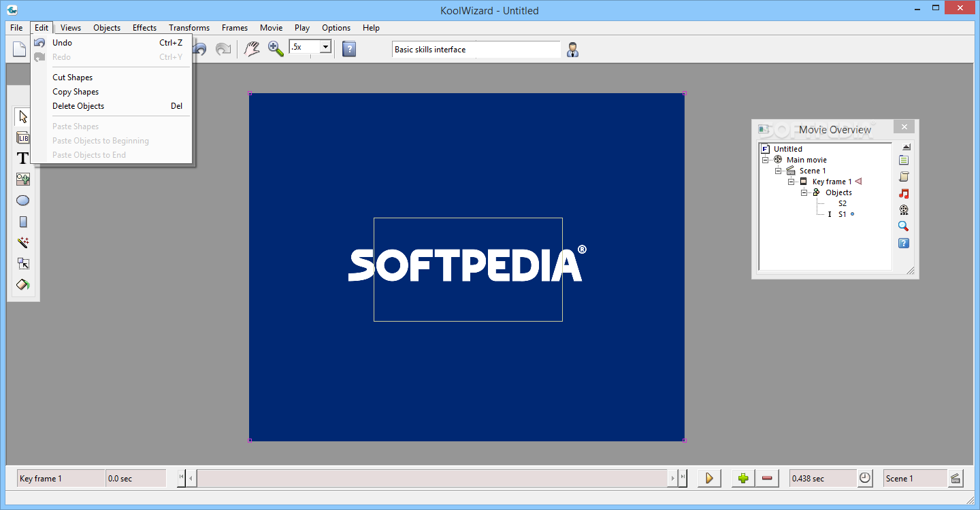Select the ellipse shape tool
Image resolution: width=980 pixels, height=510 pixels.
[23, 201]
